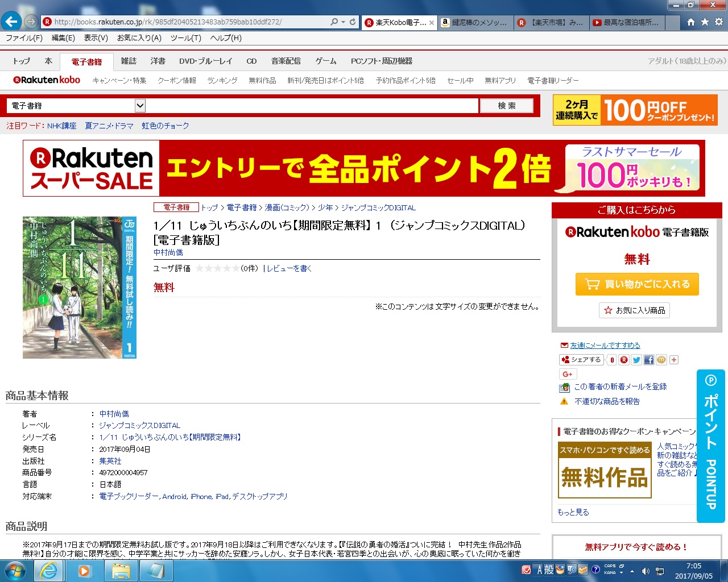Screen dimensions: 728x582
Task: Open the クーポン情報 link
Action: point(177,81)
